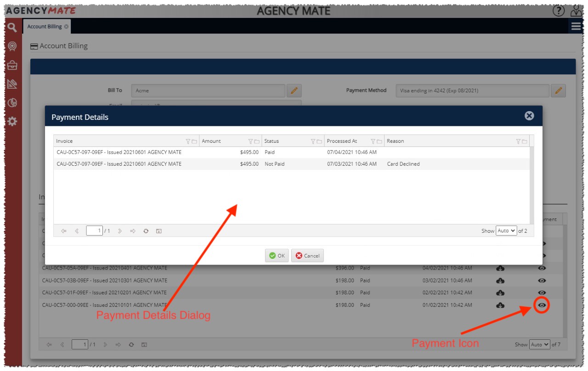Click the Bill To field showing Acme
The height and width of the screenshot is (371, 588).
[x=208, y=90]
